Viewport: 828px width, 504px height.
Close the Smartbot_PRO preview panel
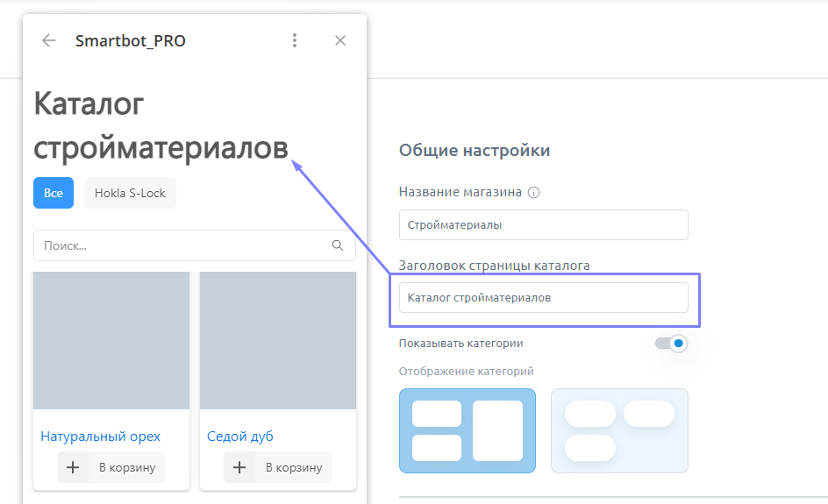point(340,40)
